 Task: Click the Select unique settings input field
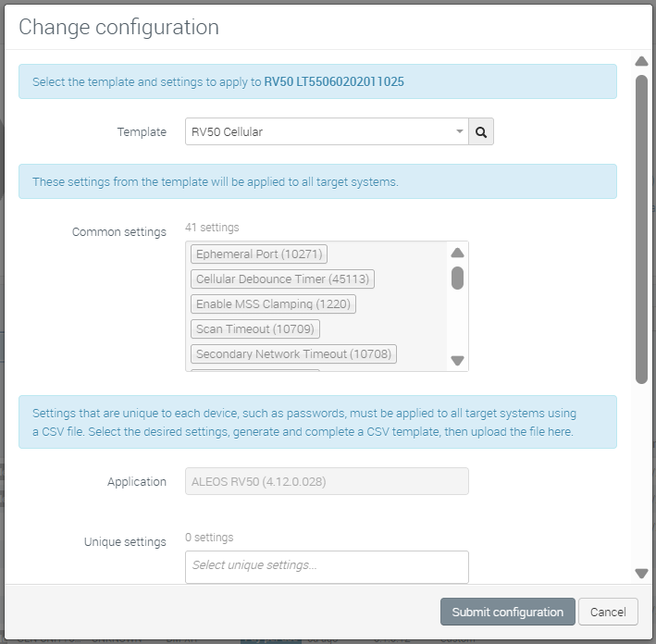(x=327, y=567)
